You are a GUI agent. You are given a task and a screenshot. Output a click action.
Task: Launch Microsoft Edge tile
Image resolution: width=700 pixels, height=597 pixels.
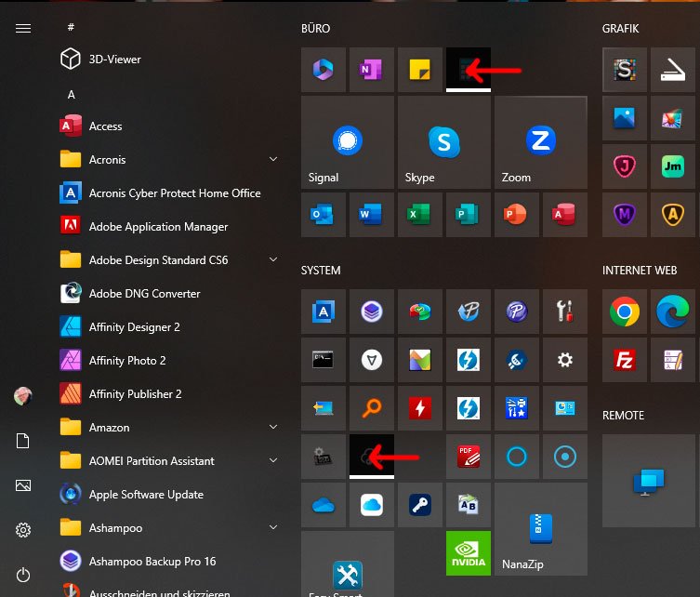[673, 312]
